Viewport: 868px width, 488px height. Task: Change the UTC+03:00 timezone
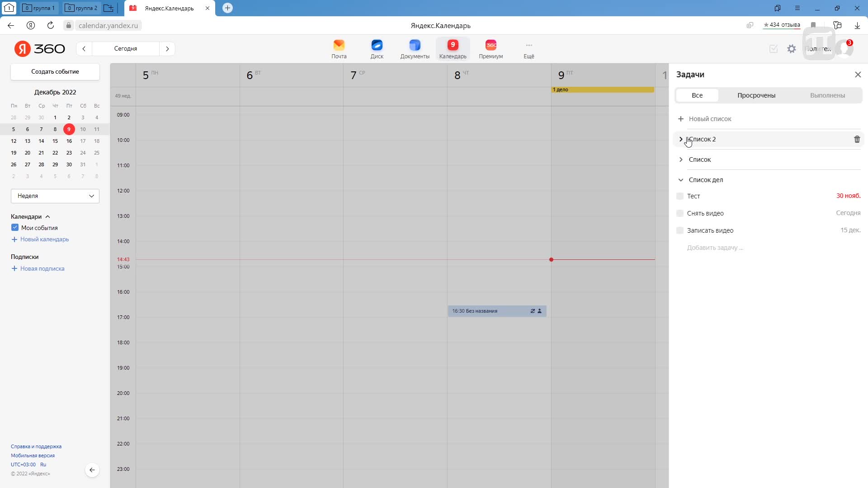point(23,465)
